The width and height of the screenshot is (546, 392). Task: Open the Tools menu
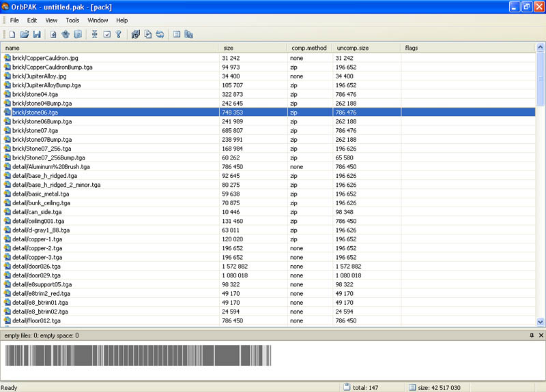pyautogui.click(x=72, y=20)
